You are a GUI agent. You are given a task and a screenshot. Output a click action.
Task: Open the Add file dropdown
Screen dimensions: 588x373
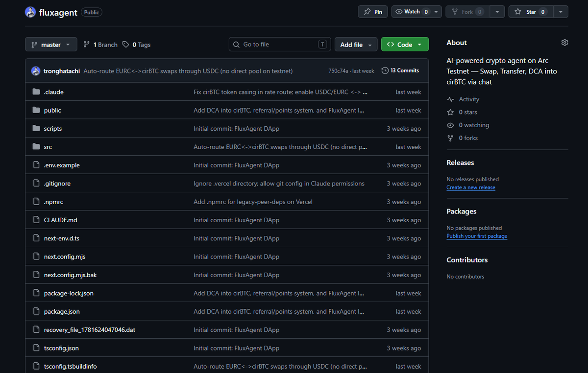(x=356, y=45)
